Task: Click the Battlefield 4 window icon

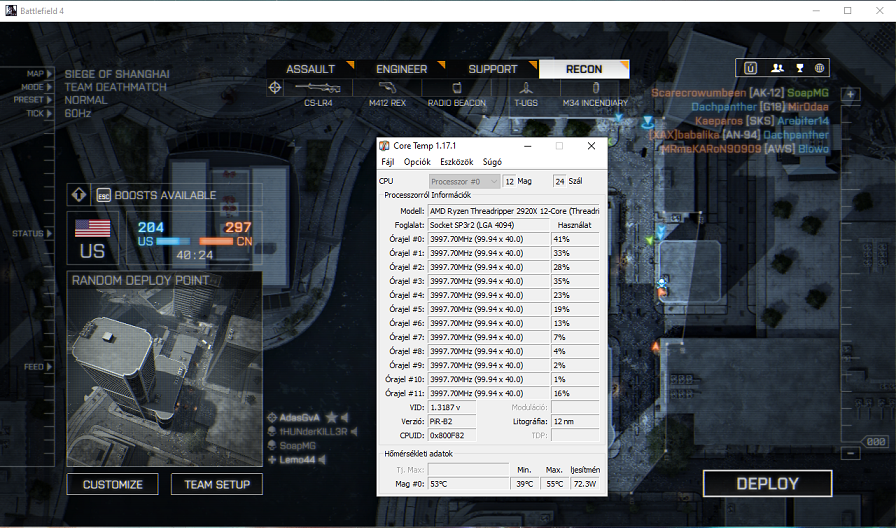Action: (x=11, y=10)
